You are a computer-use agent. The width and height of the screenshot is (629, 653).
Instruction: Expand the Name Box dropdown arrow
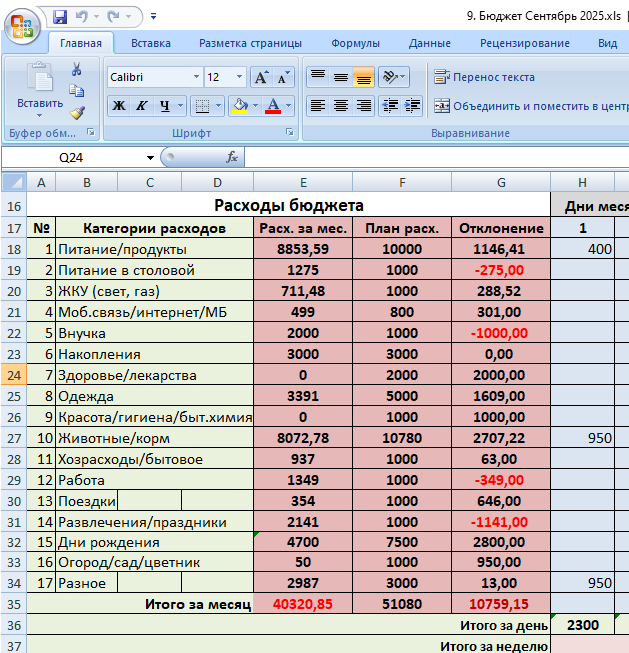pos(150,158)
